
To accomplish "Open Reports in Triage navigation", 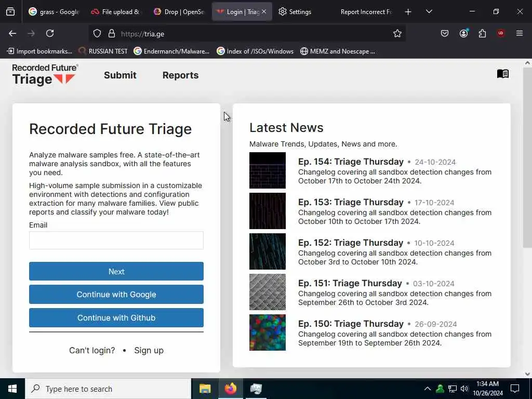I will [180, 75].
